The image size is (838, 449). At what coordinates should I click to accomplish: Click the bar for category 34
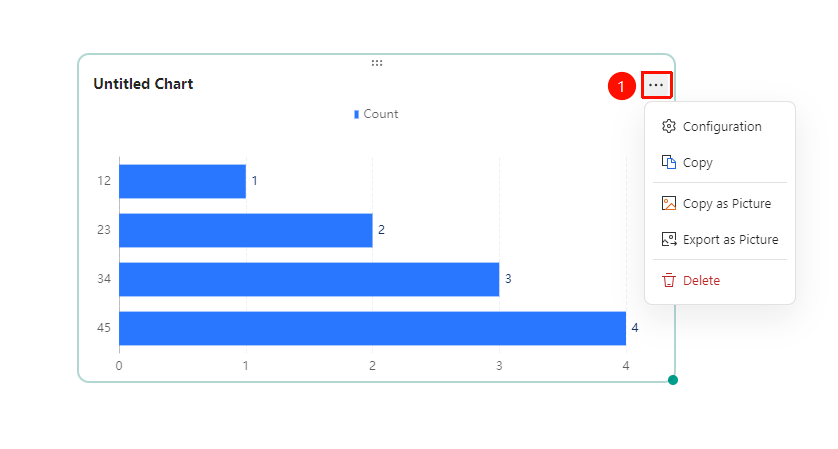pyautogui.click(x=309, y=279)
